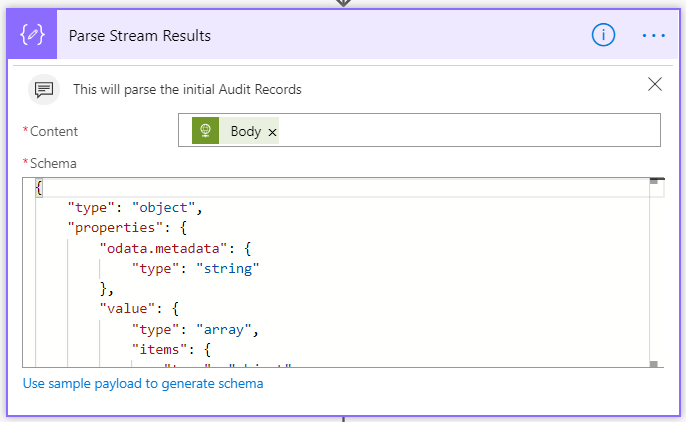Click the "string" value in schema
This screenshot has height=422, width=686.
[228, 269]
